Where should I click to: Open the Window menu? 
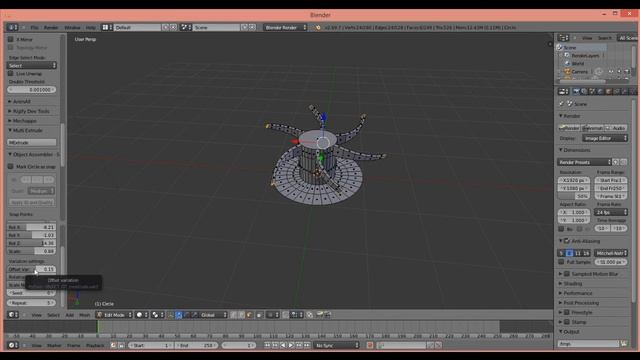click(72, 27)
